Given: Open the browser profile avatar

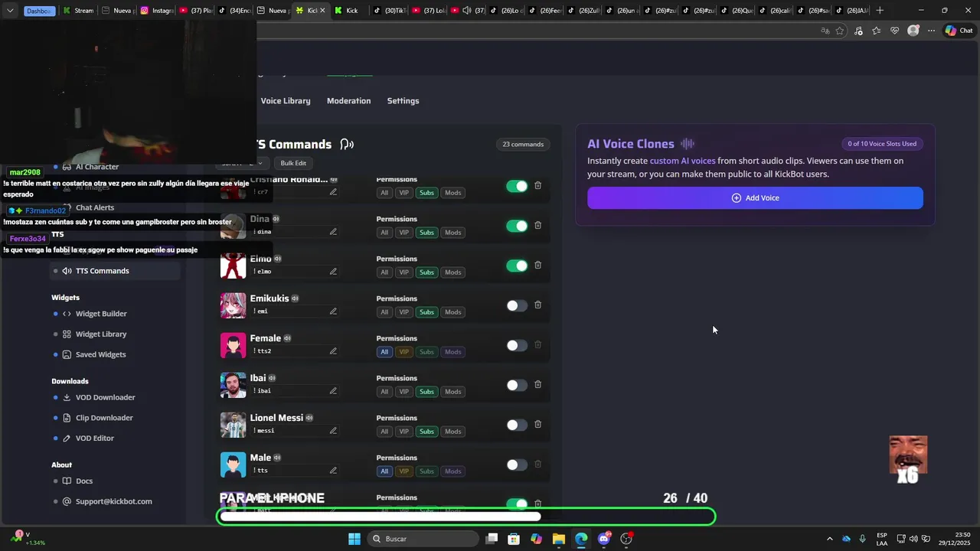Looking at the screenshot, I should [913, 31].
